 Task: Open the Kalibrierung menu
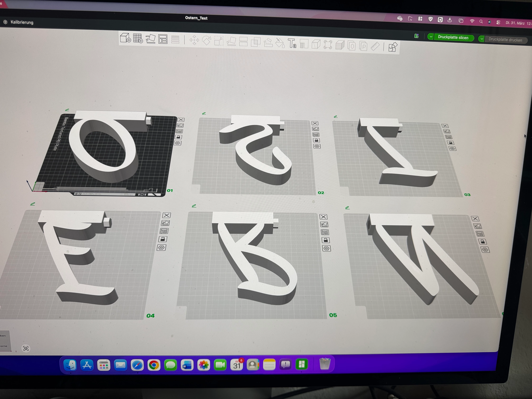tap(22, 22)
